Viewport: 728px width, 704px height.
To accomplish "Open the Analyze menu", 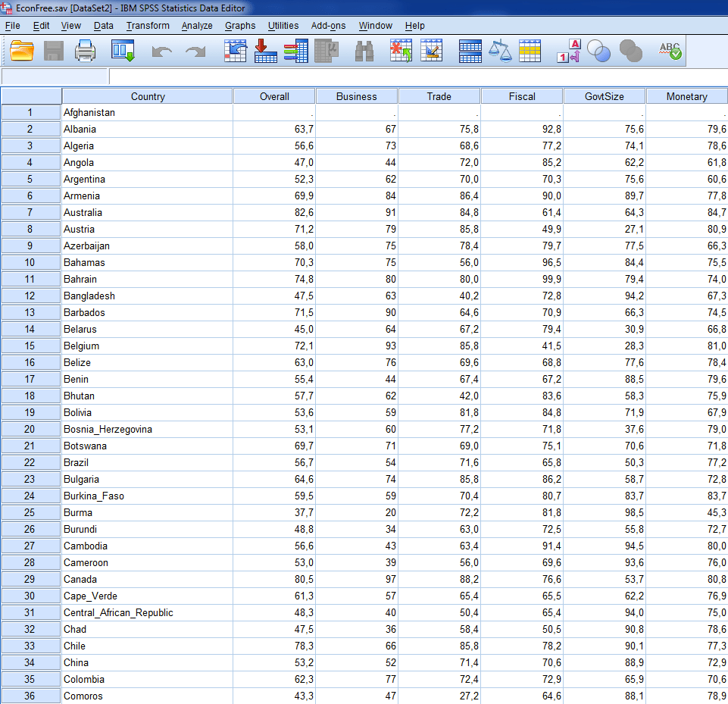I will [x=197, y=26].
